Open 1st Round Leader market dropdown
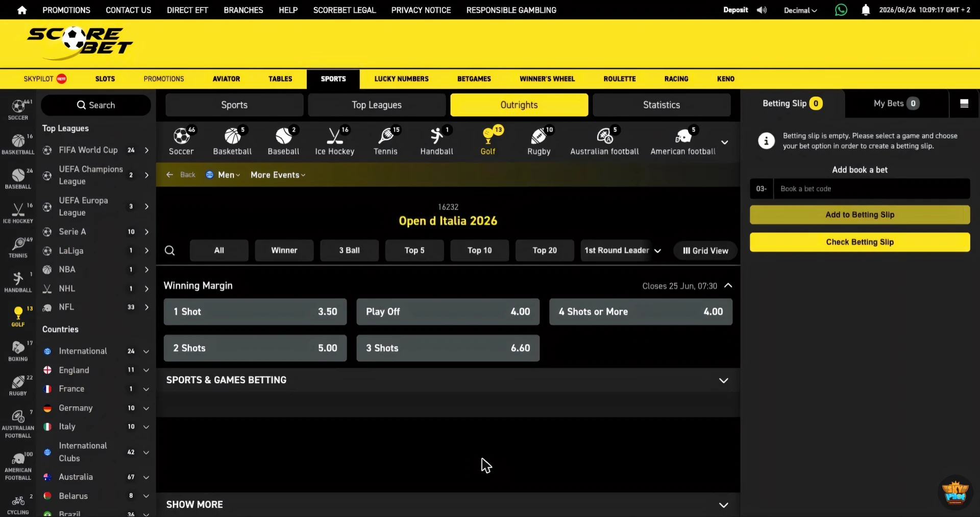Screen dimensions: 980x517 (x=623, y=250)
